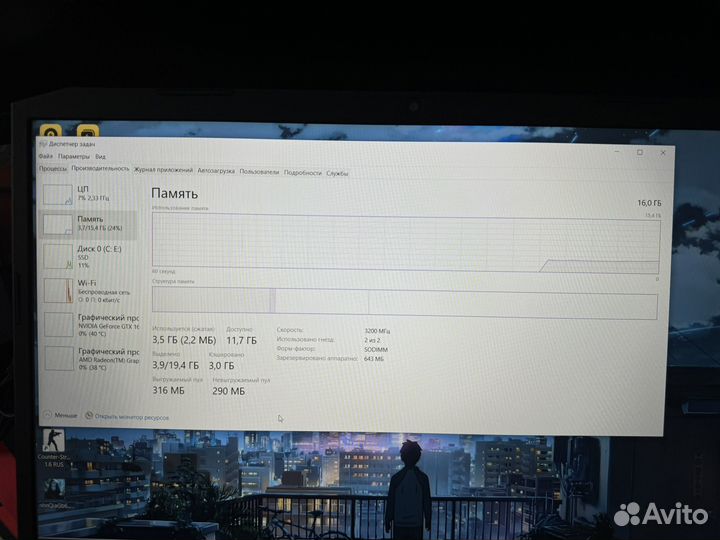Viewport: 720px width, 540px height.
Task: Open the NVIDIA GeForce GTX graphics item
Action: (89, 325)
